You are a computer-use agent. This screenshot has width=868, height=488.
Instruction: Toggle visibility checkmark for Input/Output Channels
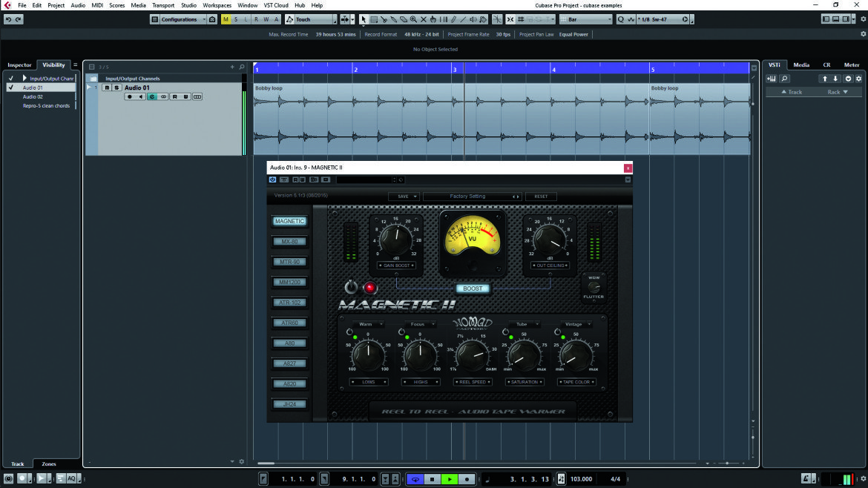(10, 79)
